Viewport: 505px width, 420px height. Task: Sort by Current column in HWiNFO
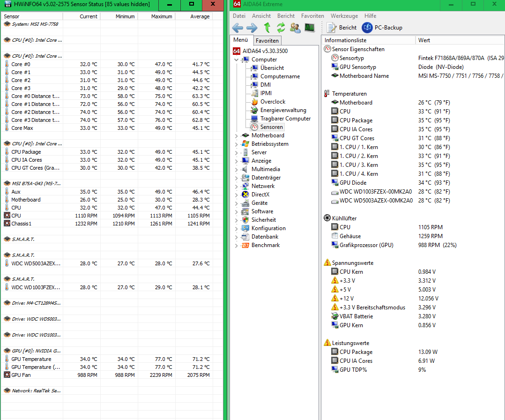82,16
